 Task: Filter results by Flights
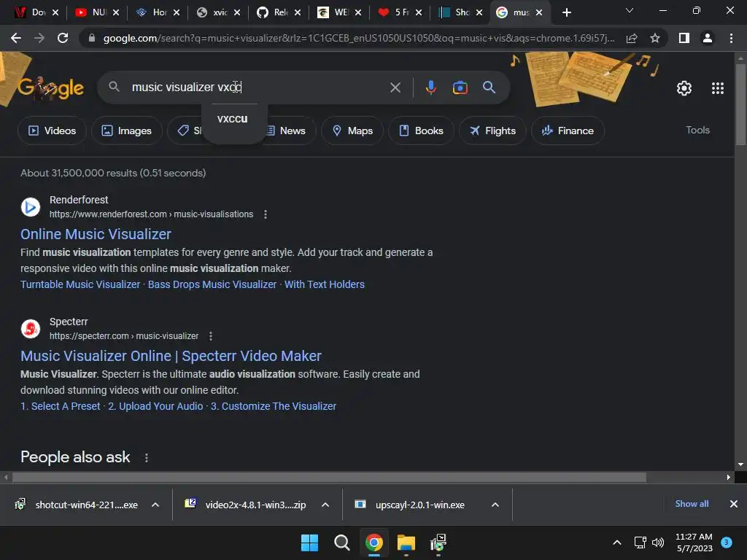click(492, 131)
